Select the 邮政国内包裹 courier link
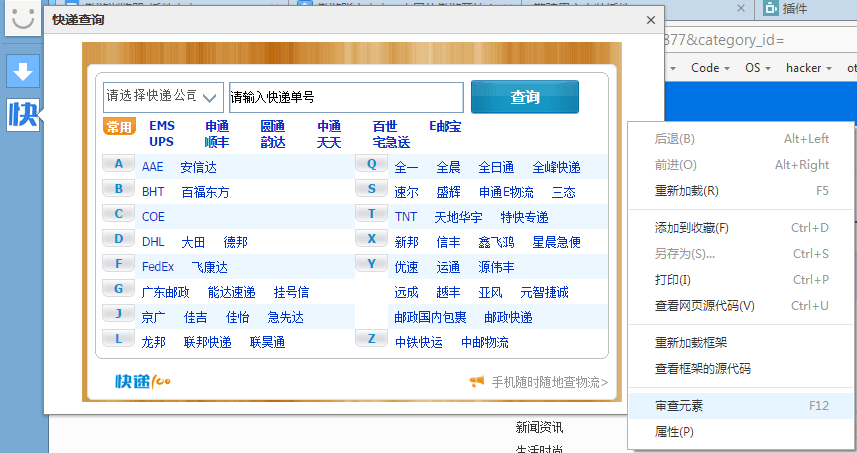The width and height of the screenshot is (857, 453). click(430, 317)
